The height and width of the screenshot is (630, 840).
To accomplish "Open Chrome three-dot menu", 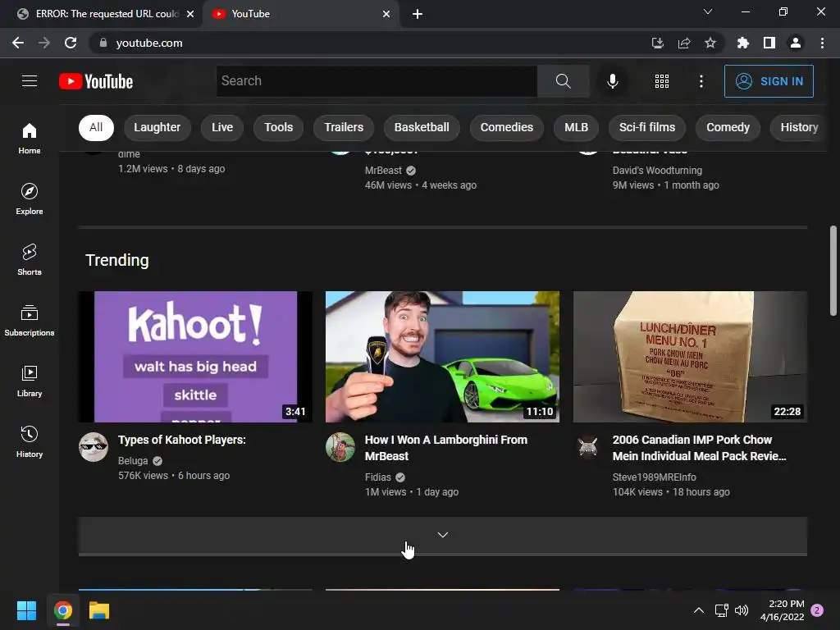I will click(x=822, y=43).
